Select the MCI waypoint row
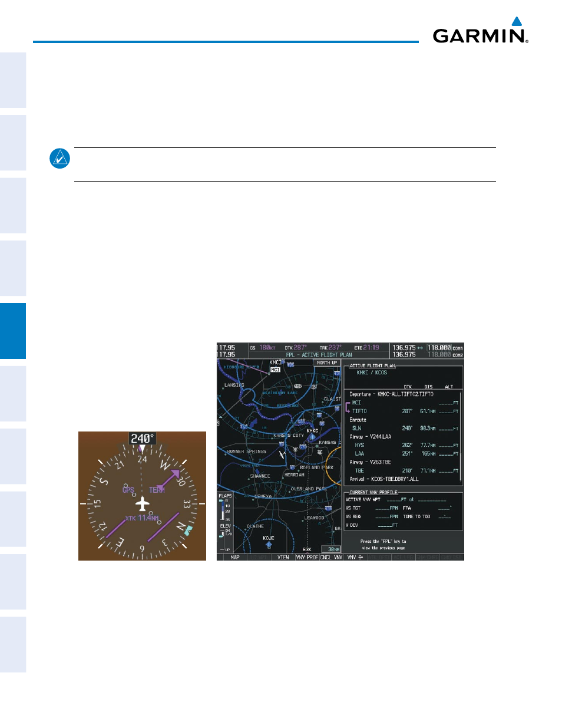Screen dimensions: 562x728 (x=404, y=403)
